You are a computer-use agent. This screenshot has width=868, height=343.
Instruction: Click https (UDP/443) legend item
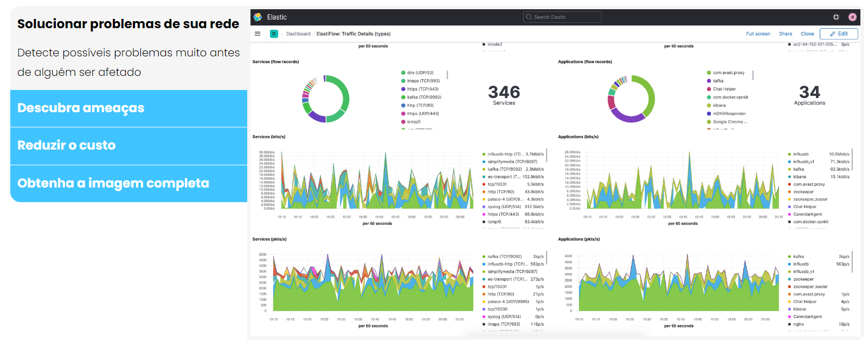[420, 113]
